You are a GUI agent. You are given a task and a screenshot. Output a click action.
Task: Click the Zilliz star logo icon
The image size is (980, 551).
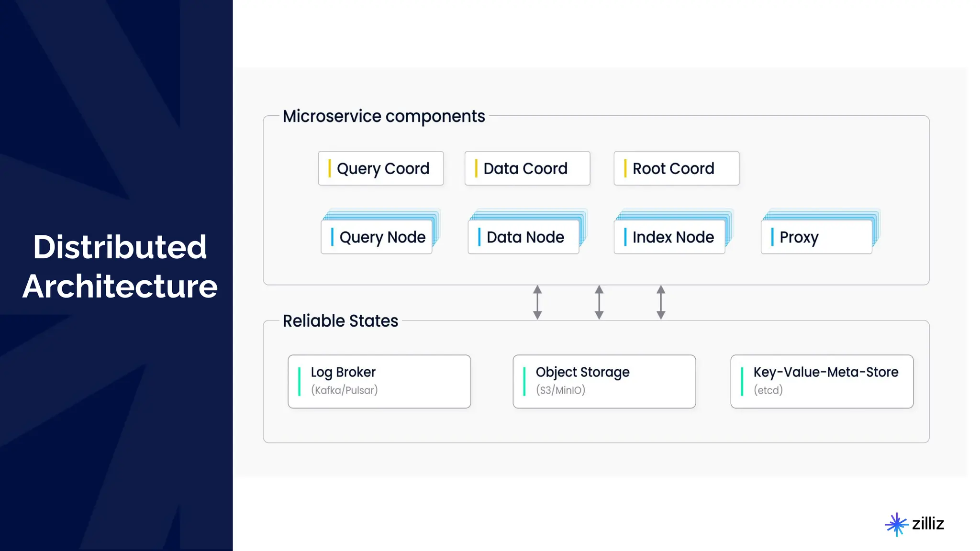point(896,524)
